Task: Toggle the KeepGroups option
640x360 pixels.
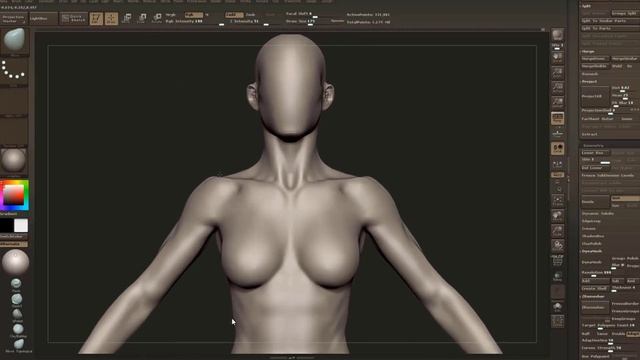Action: (624, 318)
